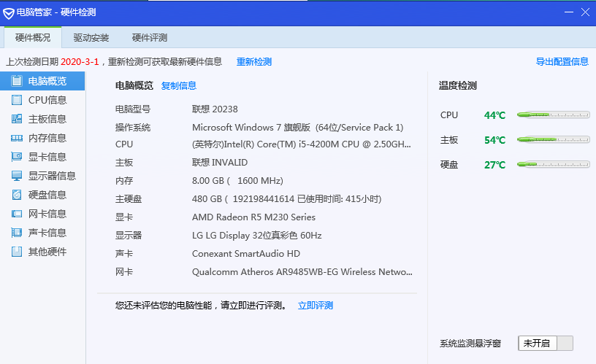The width and height of the screenshot is (596, 364).
Task: Click the 电脑型号 label
Action: click(x=133, y=109)
